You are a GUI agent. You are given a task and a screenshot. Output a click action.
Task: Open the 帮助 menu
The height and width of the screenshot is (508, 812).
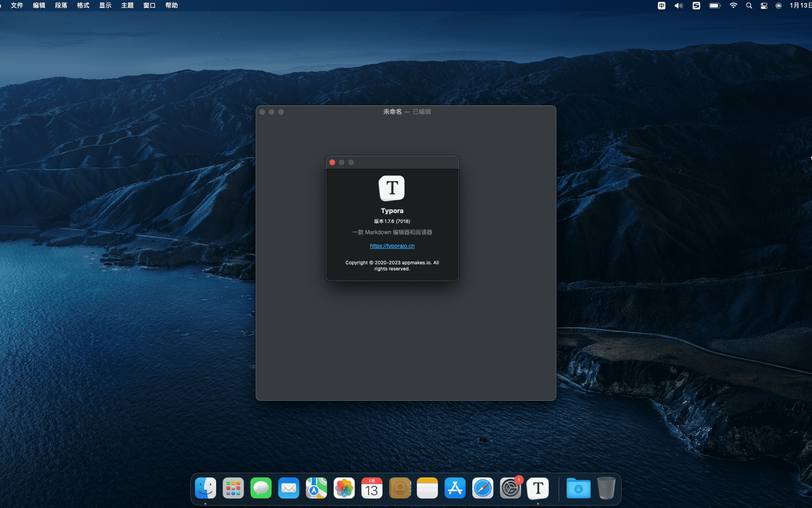click(171, 6)
